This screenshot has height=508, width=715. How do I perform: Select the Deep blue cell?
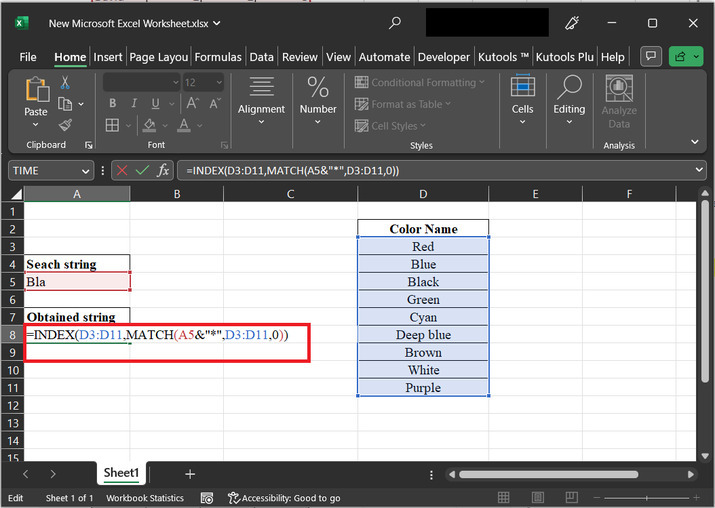(x=423, y=335)
